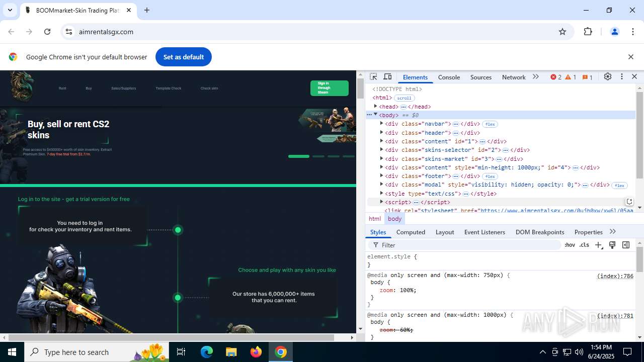The height and width of the screenshot is (362, 644).
Task: Expand the skins-market div node
Action: (381, 158)
